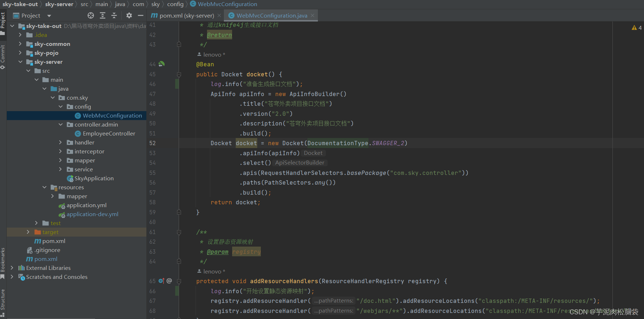The image size is (644, 319).
Task: Click the lenovo author hint above line 65
Action: 211,271
